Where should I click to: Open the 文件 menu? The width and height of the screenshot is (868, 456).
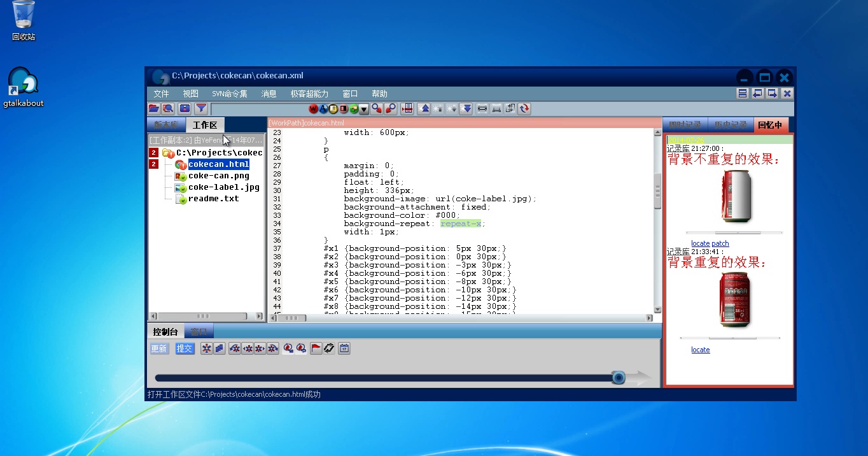click(x=162, y=94)
